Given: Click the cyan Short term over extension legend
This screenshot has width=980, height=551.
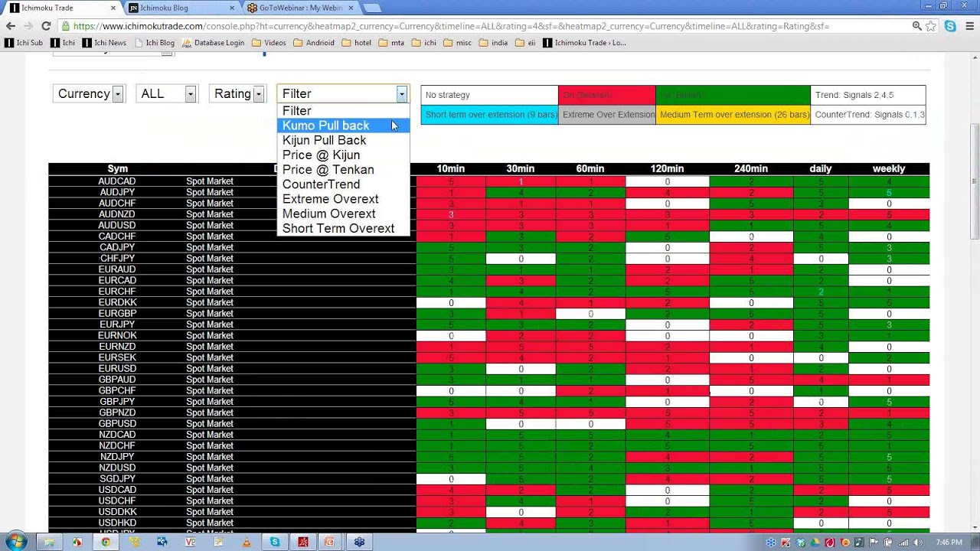Looking at the screenshot, I should click(489, 115).
